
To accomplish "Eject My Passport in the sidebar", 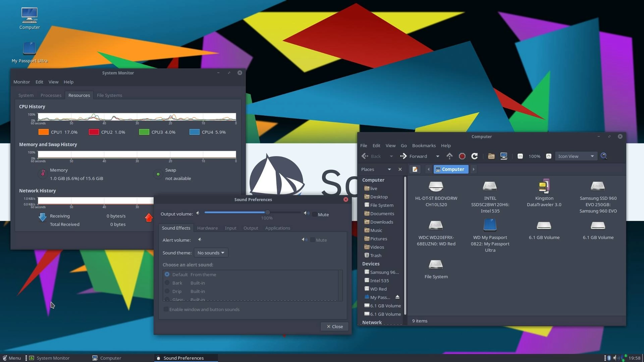I will click(x=397, y=297).
